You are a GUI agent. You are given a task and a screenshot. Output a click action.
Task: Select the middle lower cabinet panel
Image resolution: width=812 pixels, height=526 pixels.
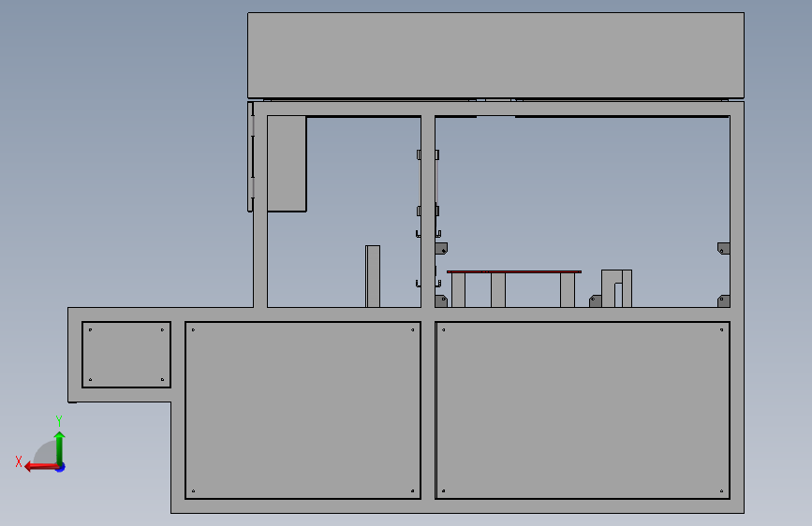tap(303, 411)
